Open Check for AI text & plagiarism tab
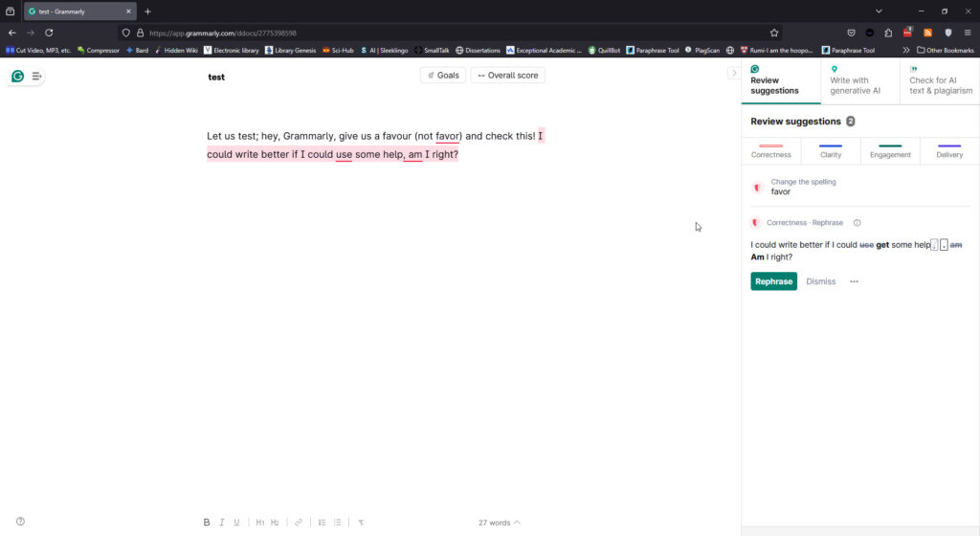This screenshot has width=980, height=536. [x=940, y=80]
